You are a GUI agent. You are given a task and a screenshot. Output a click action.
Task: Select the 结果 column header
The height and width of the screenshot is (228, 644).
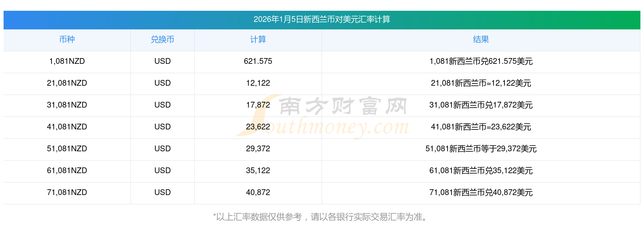(481, 39)
